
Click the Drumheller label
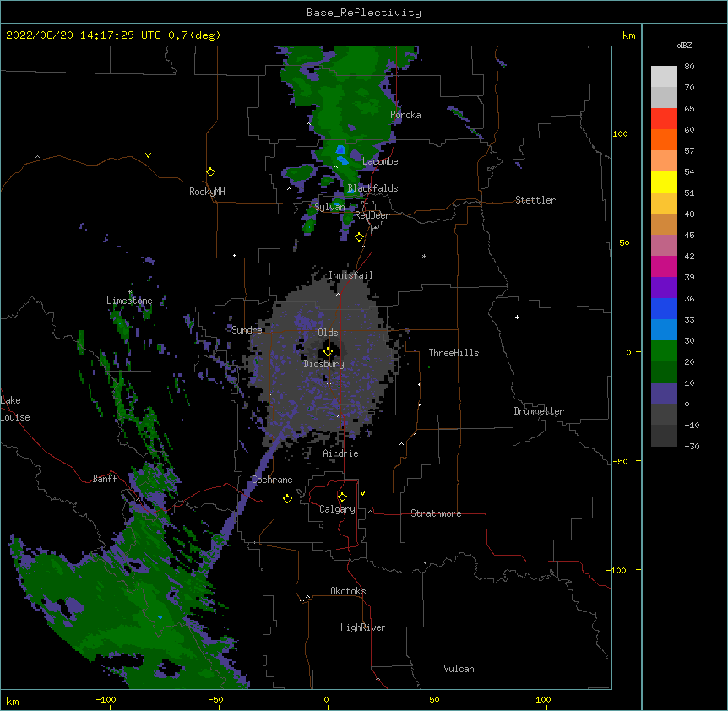(539, 411)
